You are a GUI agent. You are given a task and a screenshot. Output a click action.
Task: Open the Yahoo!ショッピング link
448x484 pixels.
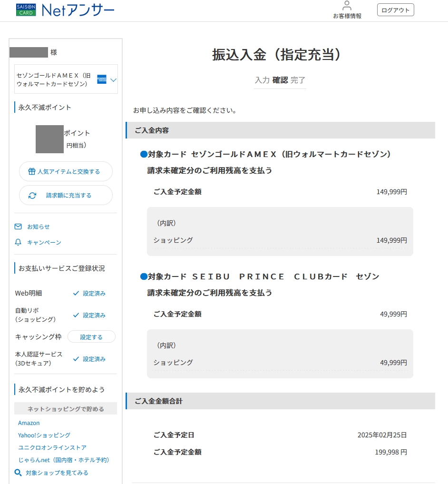44,435
